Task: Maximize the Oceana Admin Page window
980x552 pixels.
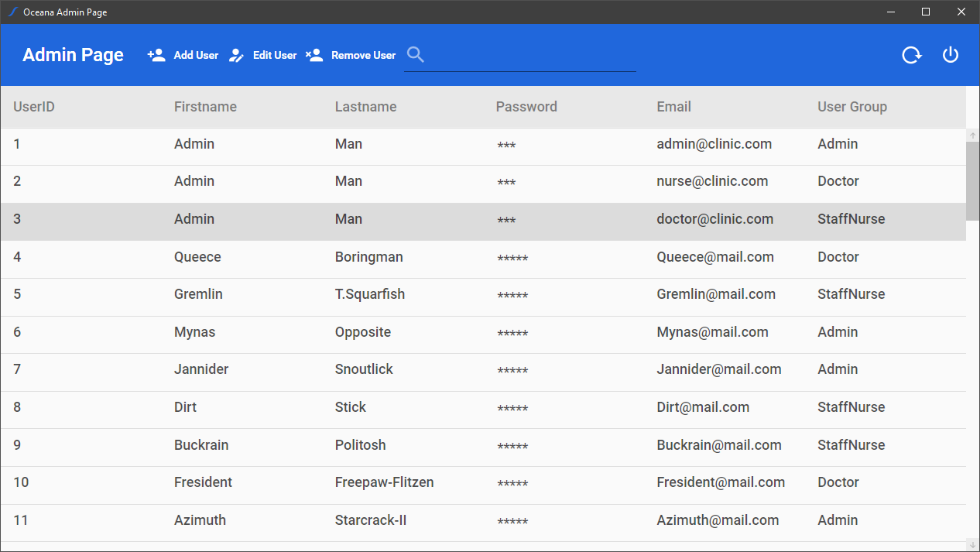Action: tap(926, 12)
